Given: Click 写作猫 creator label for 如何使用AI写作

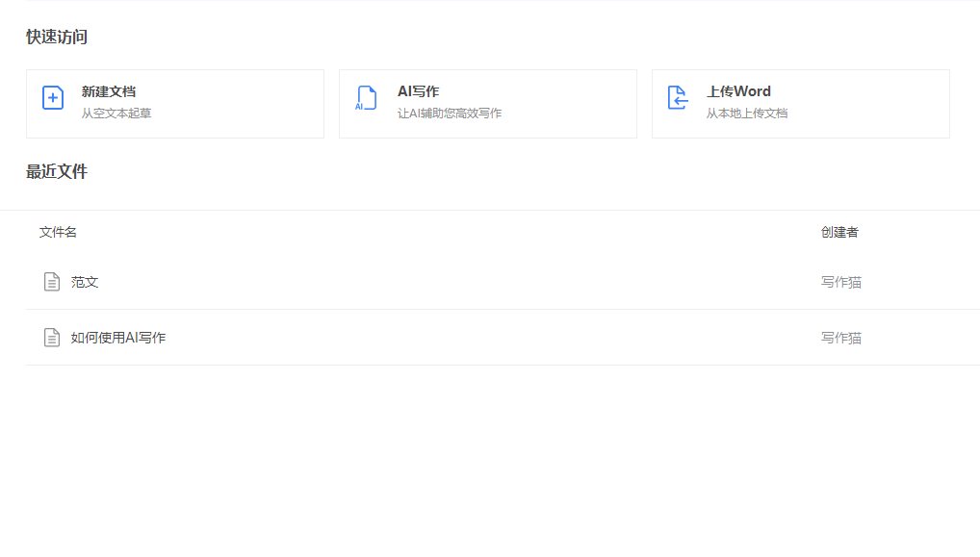Looking at the screenshot, I should click(841, 337).
